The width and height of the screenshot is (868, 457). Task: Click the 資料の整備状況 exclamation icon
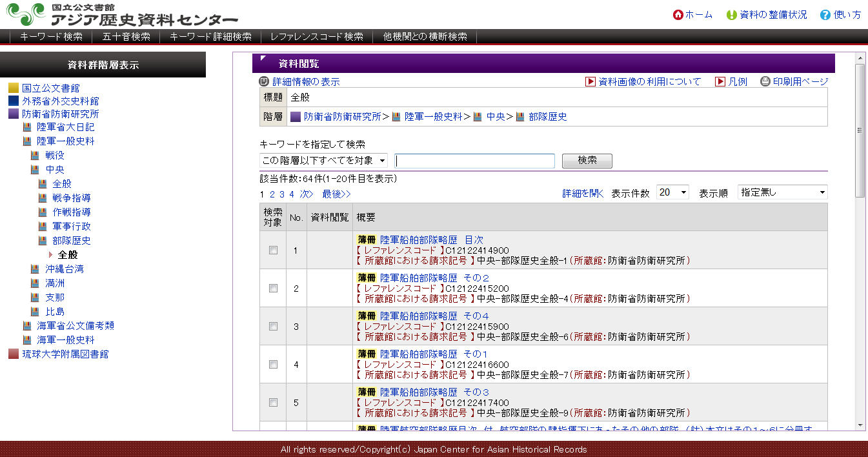731,15
